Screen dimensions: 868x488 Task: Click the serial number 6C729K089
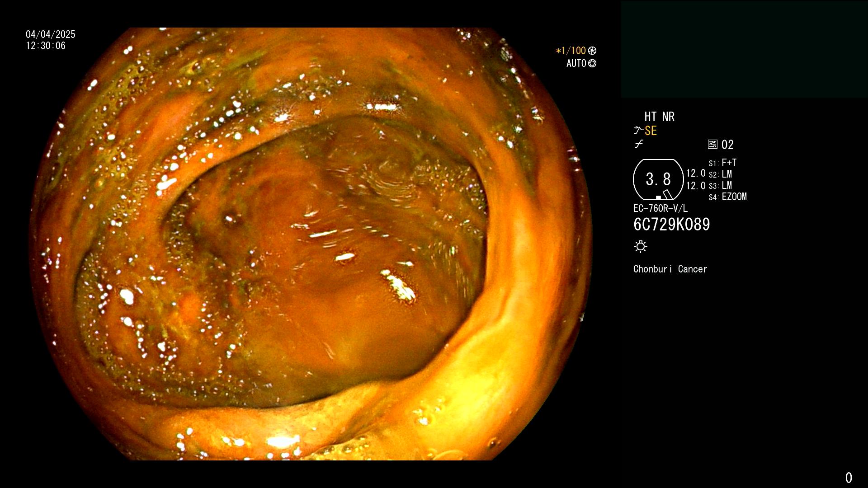[672, 225]
